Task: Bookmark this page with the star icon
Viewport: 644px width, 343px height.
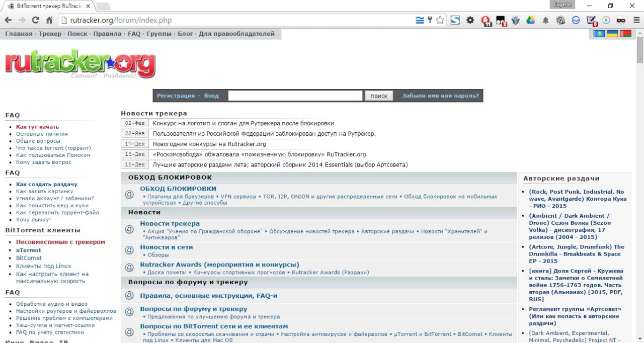Action: [x=440, y=20]
